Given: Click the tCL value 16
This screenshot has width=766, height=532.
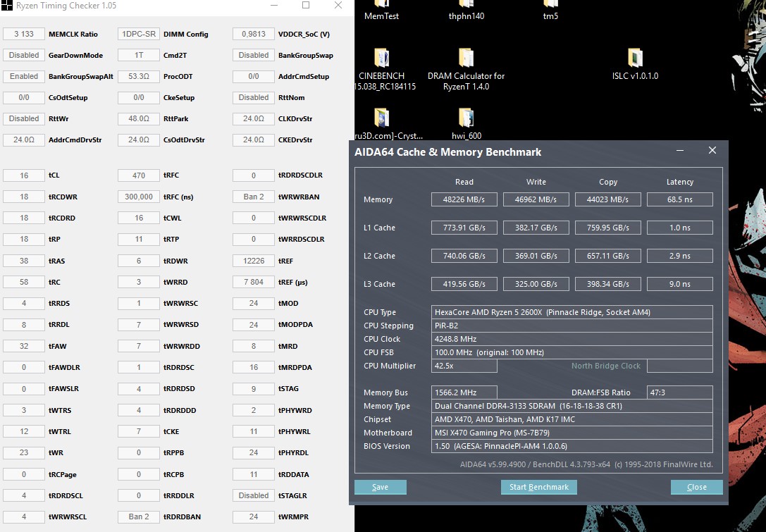Looking at the screenshot, I should tap(24, 175).
